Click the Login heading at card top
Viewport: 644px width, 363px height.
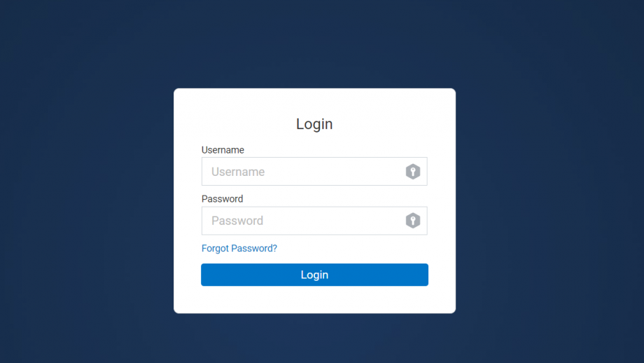(x=314, y=124)
